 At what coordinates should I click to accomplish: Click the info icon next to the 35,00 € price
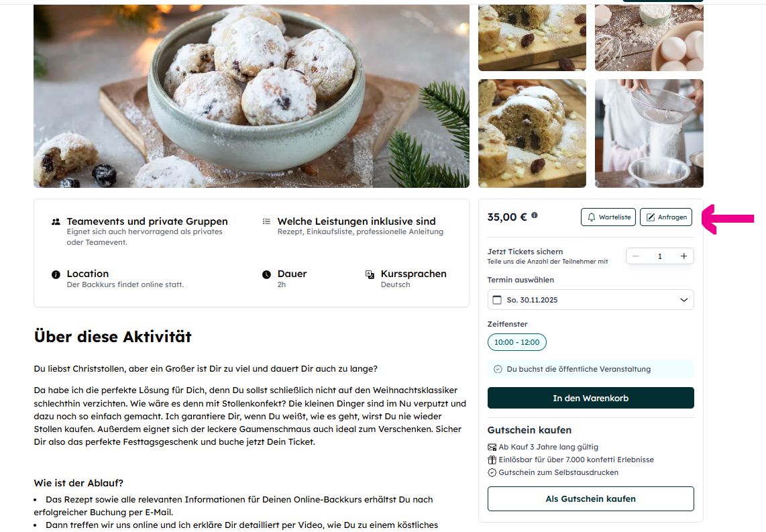click(x=535, y=215)
